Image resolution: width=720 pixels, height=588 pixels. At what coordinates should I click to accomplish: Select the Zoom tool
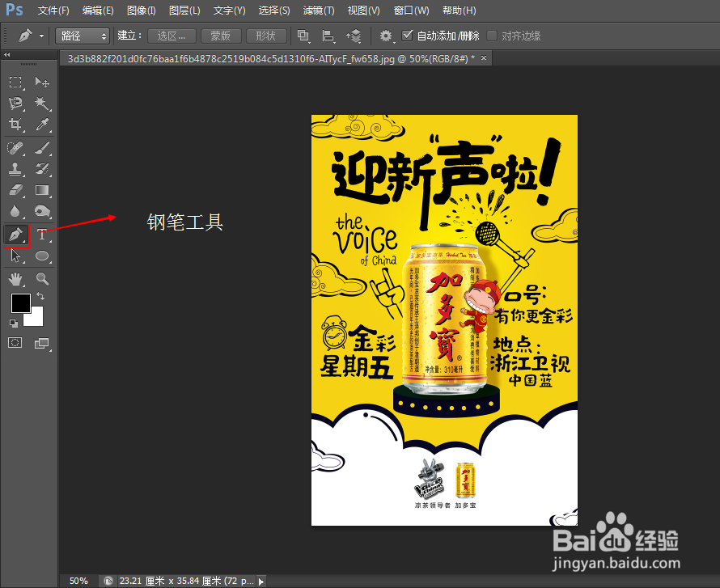[x=42, y=278]
